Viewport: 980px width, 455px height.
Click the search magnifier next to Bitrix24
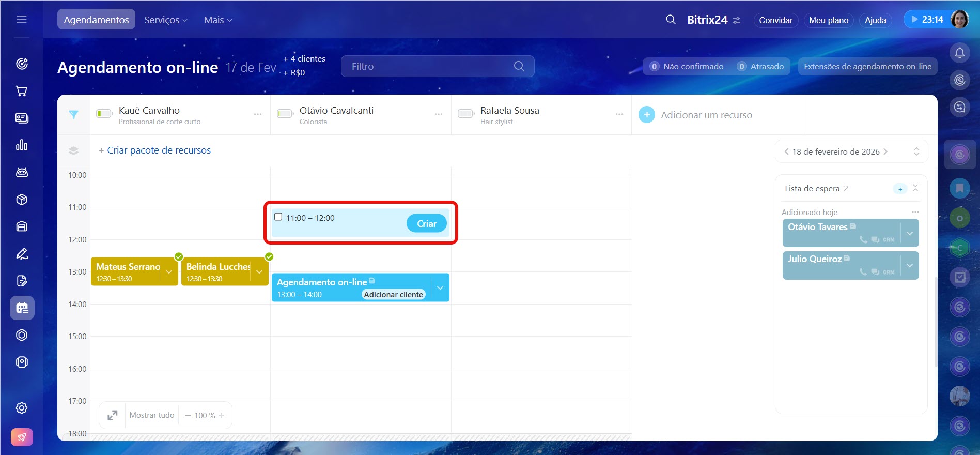(671, 20)
